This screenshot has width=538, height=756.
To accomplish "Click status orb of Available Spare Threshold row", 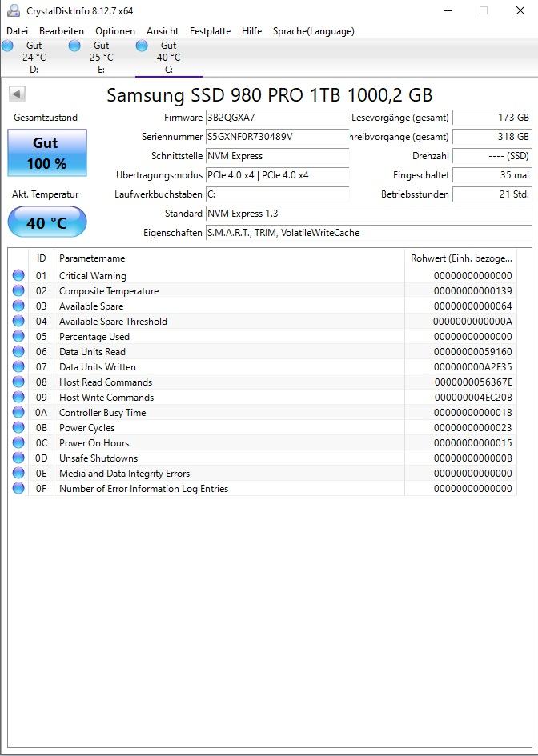I will tap(18, 321).
